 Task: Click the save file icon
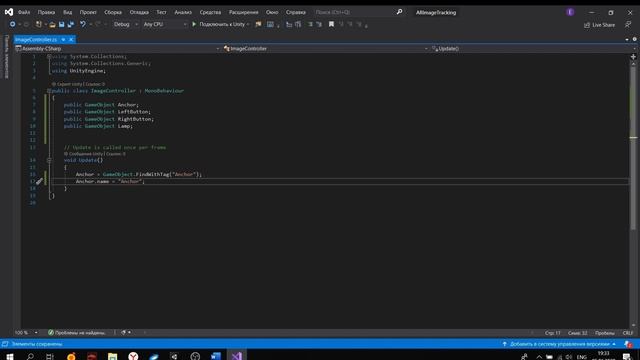(62, 24)
